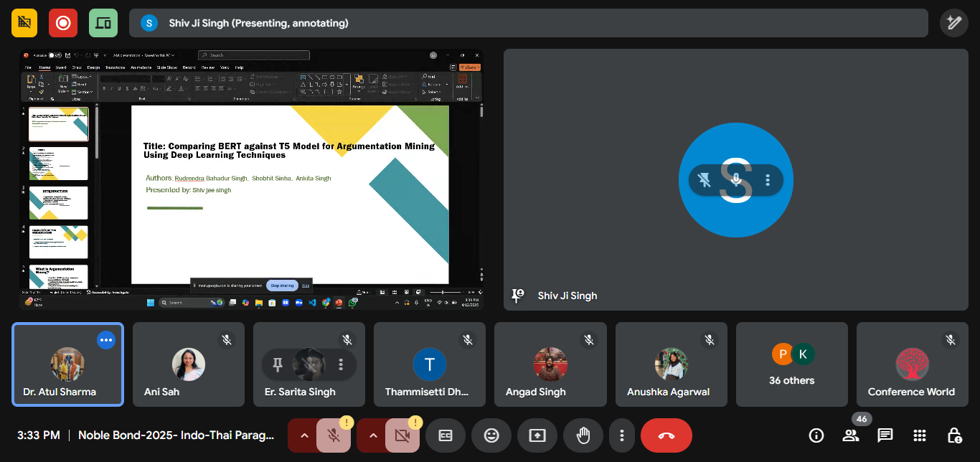This screenshot has width=980, height=462.
Task: Expand the audio settings chevron
Action: tap(305, 435)
